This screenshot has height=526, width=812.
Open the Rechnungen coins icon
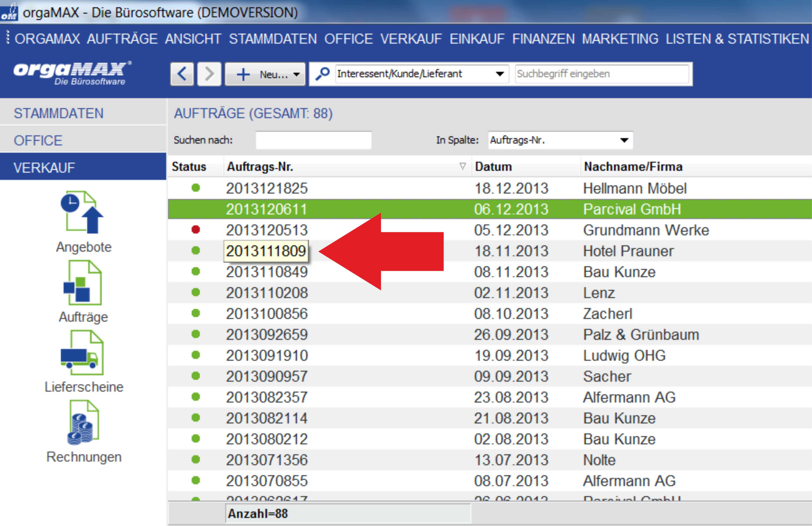pos(83,423)
